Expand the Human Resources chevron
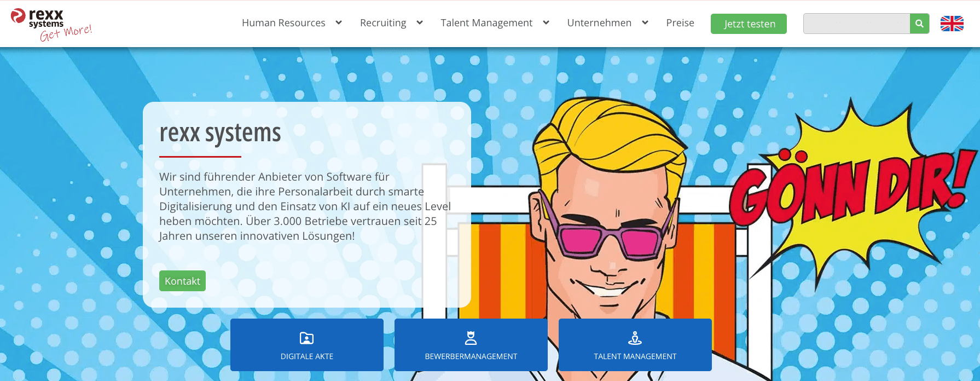This screenshot has width=980, height=381. coord(339,22)
